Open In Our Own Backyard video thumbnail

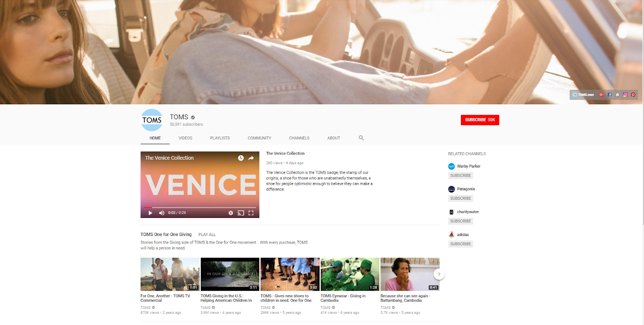[230, 274]
